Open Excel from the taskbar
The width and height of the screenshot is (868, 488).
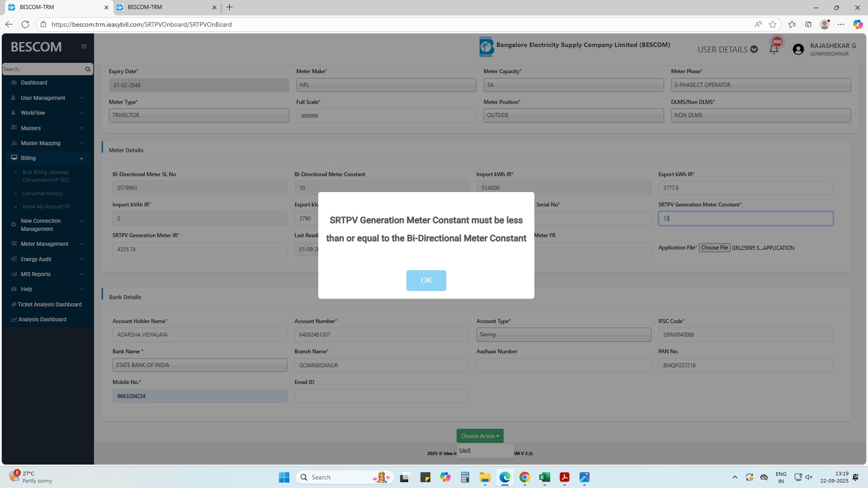544,477
